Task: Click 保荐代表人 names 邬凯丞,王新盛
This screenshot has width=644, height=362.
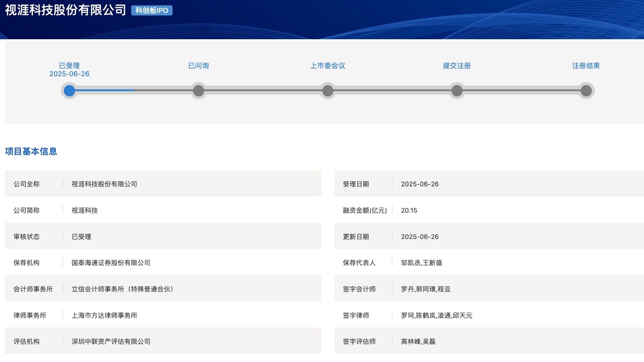Action: (x=421, y=263)
